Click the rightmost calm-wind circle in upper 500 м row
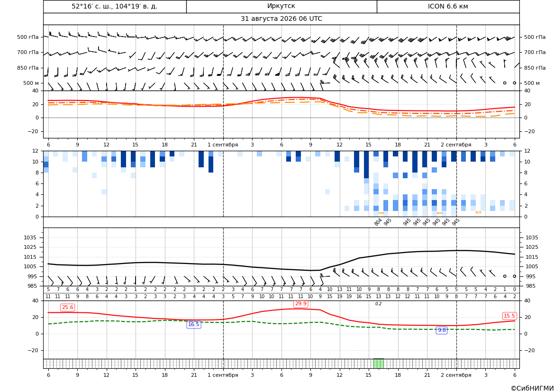554x392 pixels. (515, 82)
